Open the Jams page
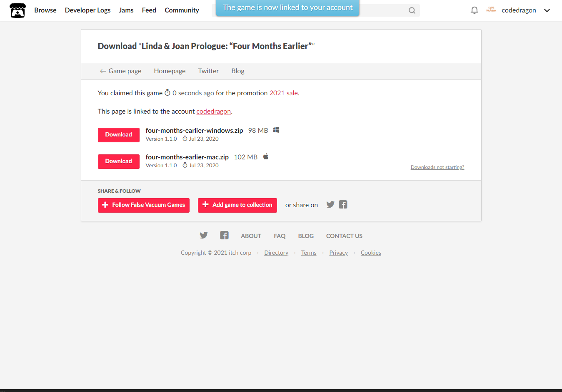This screenshot has width=562, height=392. [x=126, y=10]
